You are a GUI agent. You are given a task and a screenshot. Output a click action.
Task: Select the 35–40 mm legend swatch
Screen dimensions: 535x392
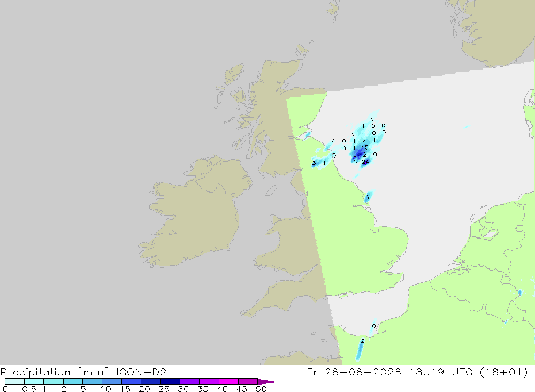pyautogui.click(x=209, y=381)
